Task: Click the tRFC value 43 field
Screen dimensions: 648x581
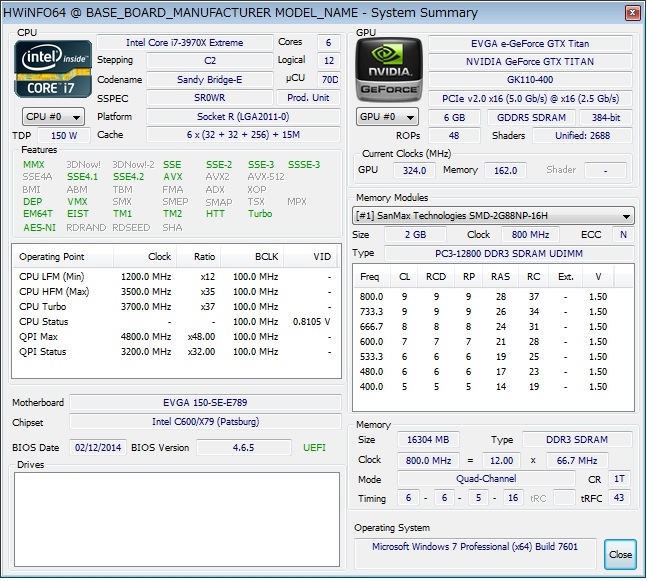Action: 619,498
